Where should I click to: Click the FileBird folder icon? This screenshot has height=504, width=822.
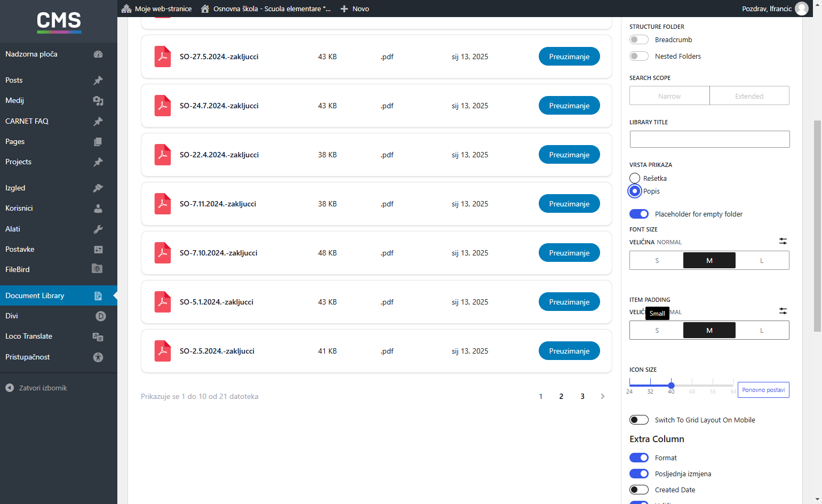pyautogui.click(x=97, y=268)
